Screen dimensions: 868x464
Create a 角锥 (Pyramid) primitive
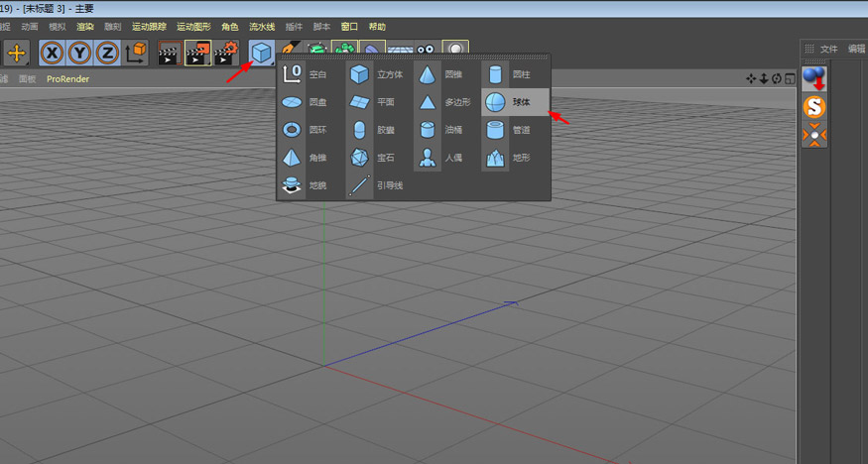308,158
